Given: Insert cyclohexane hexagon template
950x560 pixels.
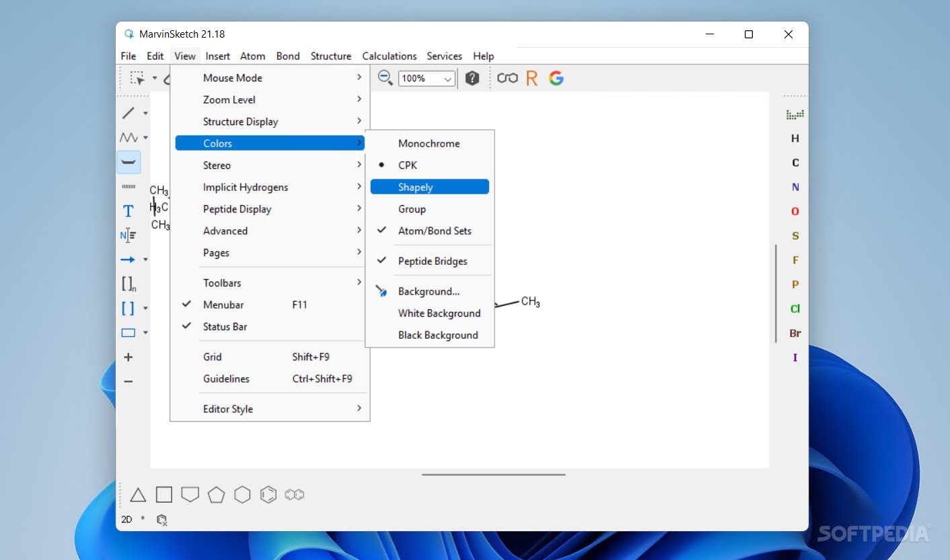Looking at the screenshot, I should [x=242, y=495].
